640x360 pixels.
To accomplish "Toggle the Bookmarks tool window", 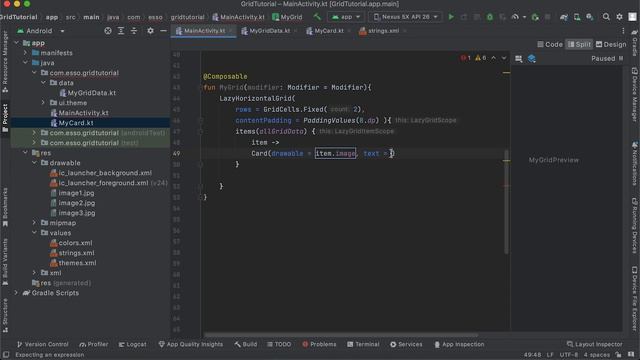I will (5, 207).
